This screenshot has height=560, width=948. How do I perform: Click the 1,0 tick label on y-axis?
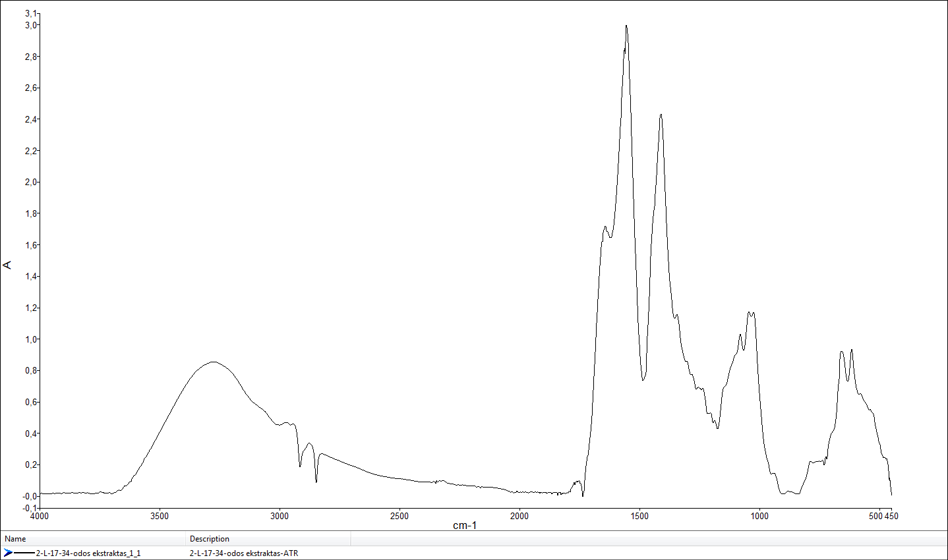pyautogui.click(x=31, y=339)
